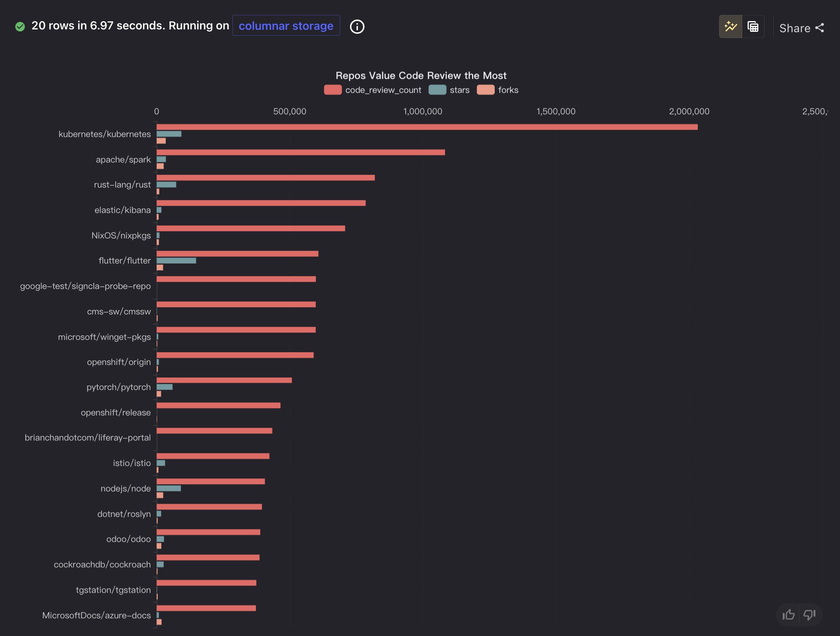Give the chart result a thumbs up
The image size is (840, 636).
(x=788, y=615)
